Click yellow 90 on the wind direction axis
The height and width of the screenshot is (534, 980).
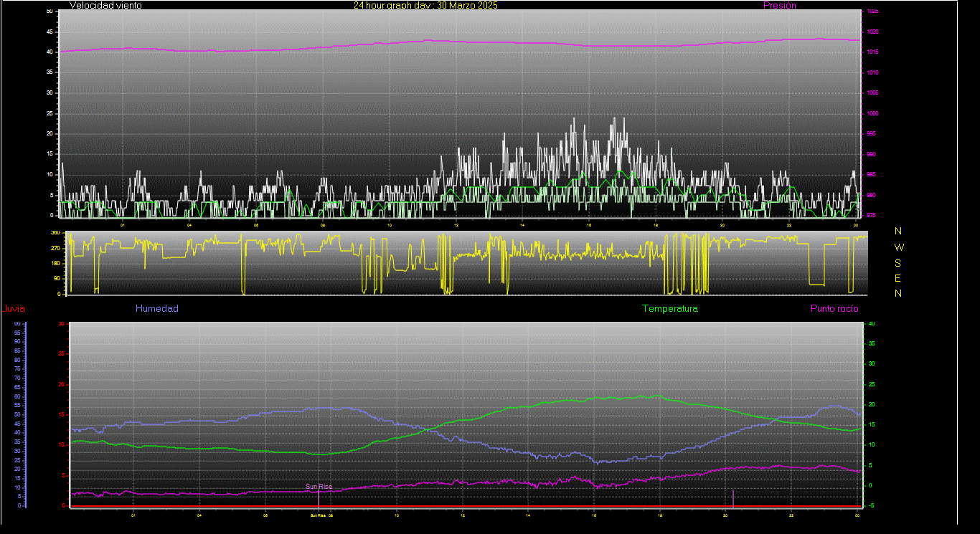coord(56,279)
